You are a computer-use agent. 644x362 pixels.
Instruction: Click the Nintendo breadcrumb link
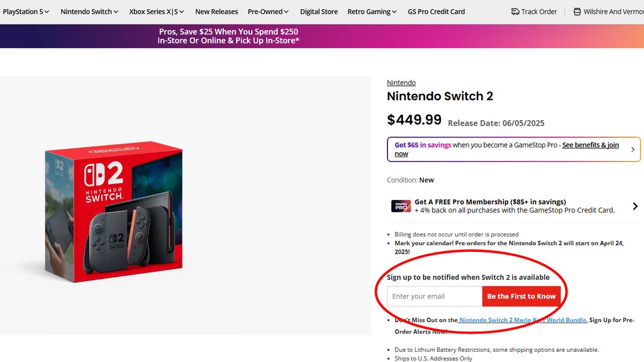pyautogui.click(x=401, y=82)
